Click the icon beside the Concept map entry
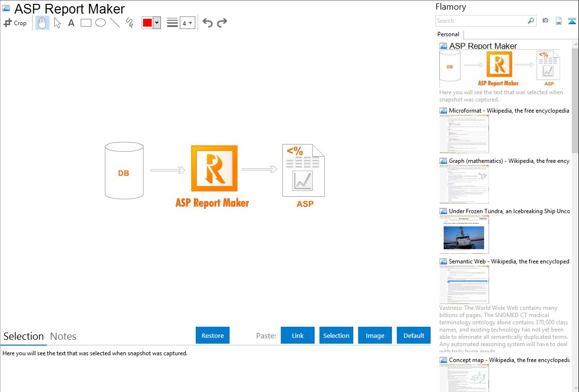The width and height of the screenshot is (579, 392). [x=443, y=360]
